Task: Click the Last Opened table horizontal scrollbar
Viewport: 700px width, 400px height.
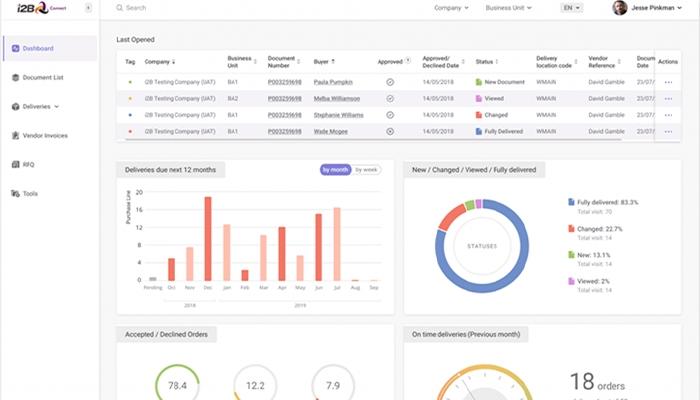Action: 373,139
